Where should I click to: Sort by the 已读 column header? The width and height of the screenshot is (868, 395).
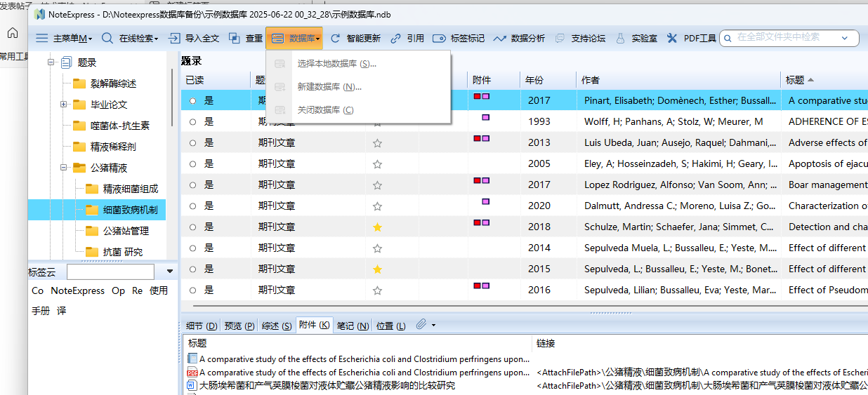215,80
